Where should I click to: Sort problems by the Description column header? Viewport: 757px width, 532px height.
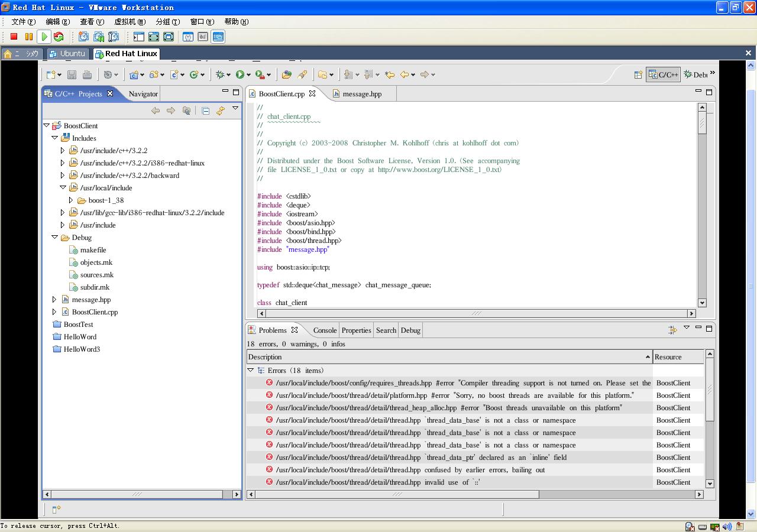[x=449, y=356]
